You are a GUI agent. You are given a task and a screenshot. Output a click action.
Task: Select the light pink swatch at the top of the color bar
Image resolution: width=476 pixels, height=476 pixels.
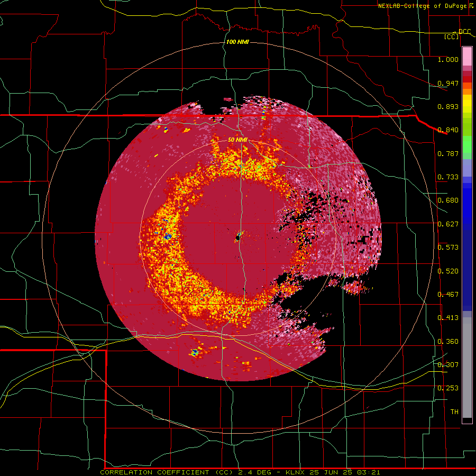[x=467, y=57]
